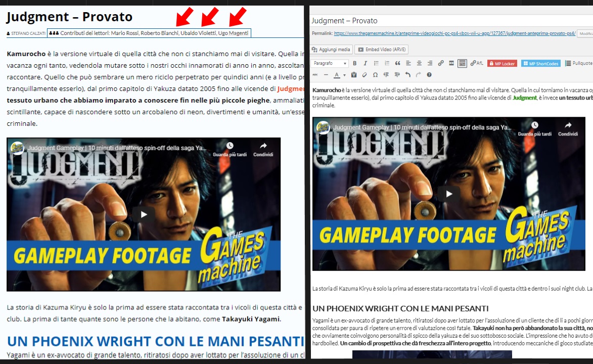This screenshot has width=593, height=364.
Task: Open the channel logo on the left video
Action: (x=17, y=148)
